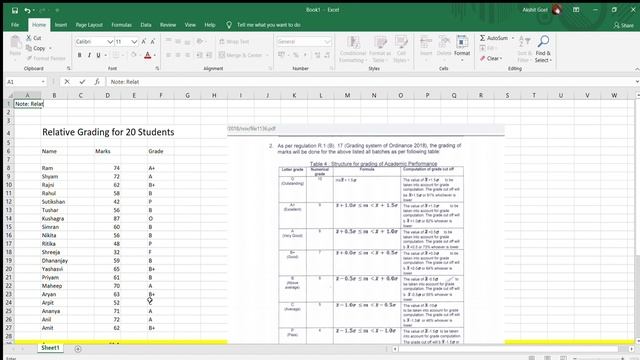Switch to the Review tab
The width and height of the screenshot is (640, 360).
(x=168, y=25)
